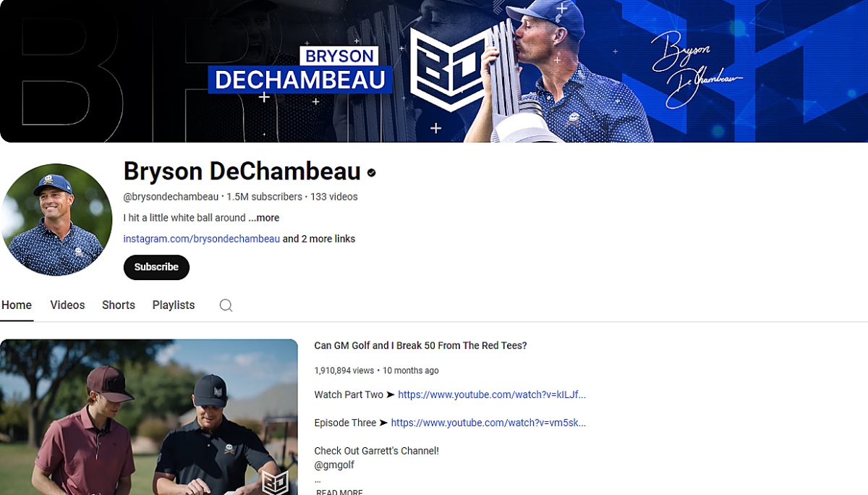Open the Episode Three YouTube link

click(x=488, y=423)
